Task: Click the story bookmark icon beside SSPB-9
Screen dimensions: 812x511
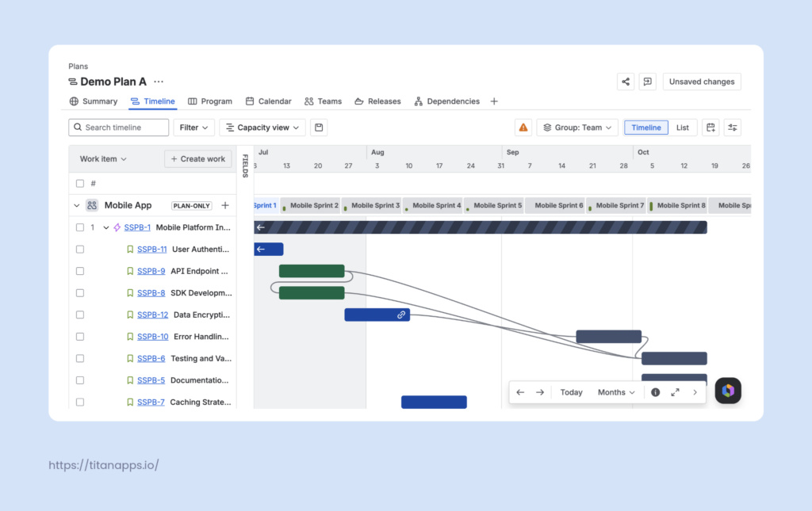Action: point(130,271)
